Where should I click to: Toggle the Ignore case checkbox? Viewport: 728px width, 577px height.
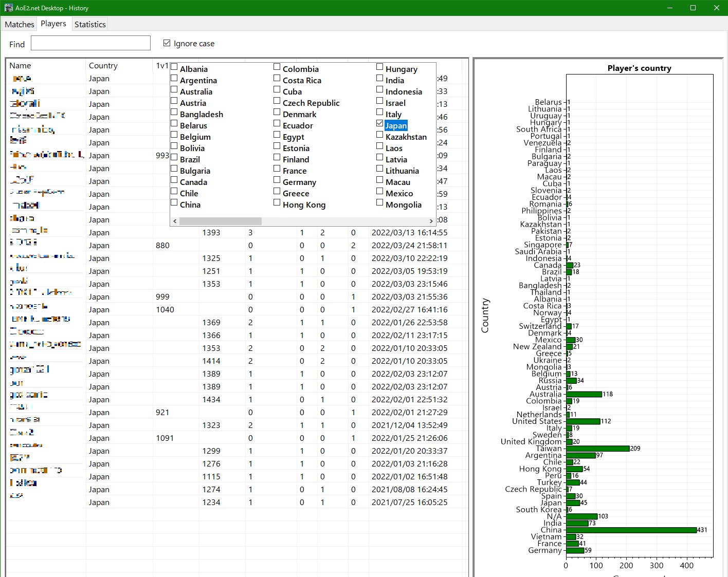coord(167,43)
